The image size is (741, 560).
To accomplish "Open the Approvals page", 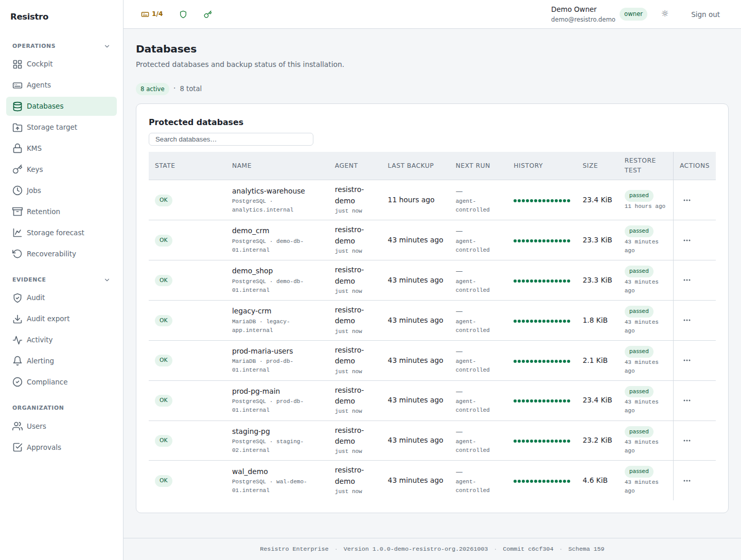I will click(x=61, y=448).
